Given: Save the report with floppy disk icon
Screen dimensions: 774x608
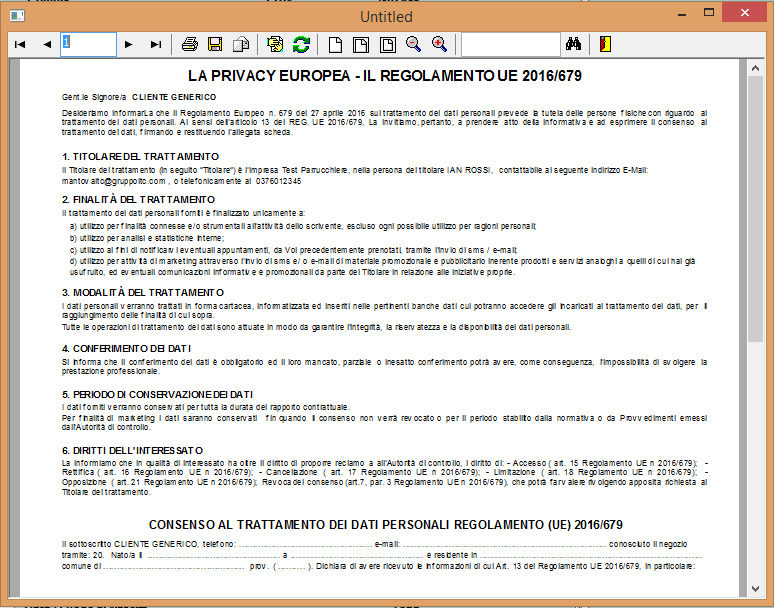Looking at the screenshot, I should (214, 45).
